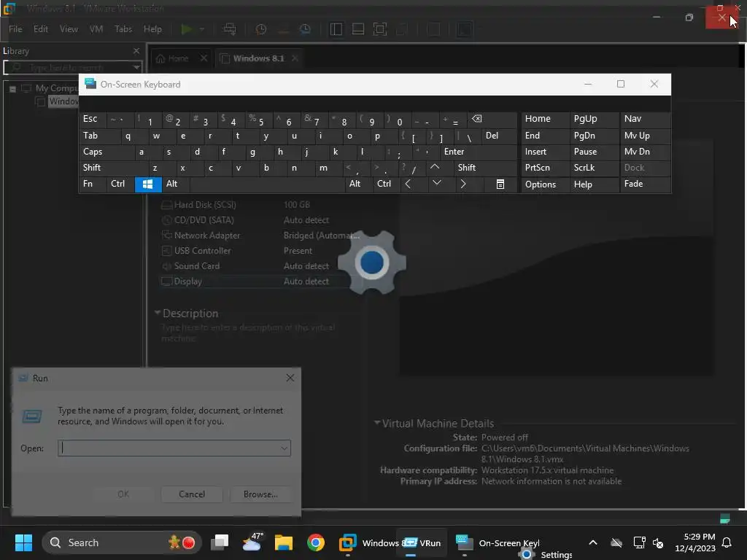
Task: Open the Run dialog Open combo dropdown
Action: tap(284, 448)
